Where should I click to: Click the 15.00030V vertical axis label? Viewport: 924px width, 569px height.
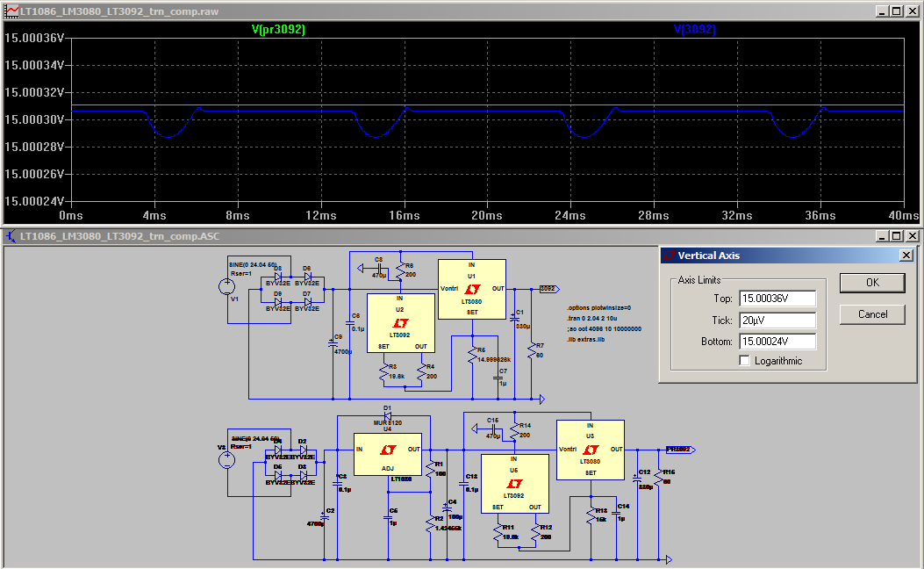point(33,119)
